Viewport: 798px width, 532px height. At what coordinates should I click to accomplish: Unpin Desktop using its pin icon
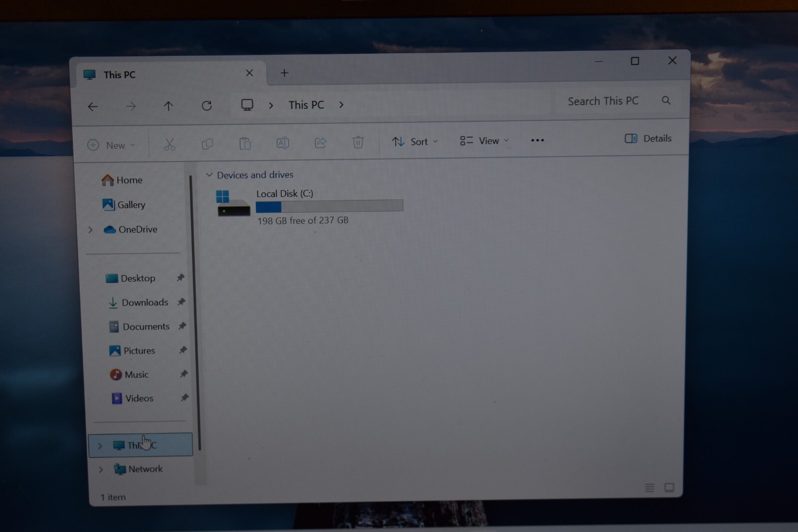(181, 277)
